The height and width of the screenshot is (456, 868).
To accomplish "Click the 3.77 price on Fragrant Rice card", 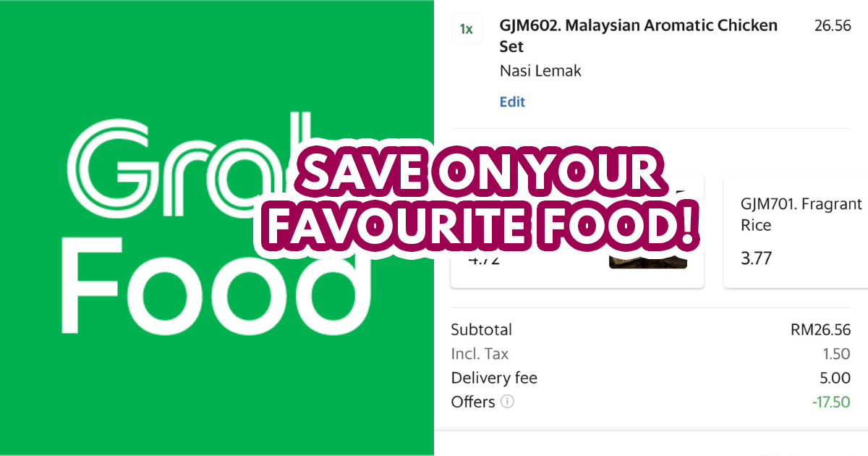I will point(756,258).
